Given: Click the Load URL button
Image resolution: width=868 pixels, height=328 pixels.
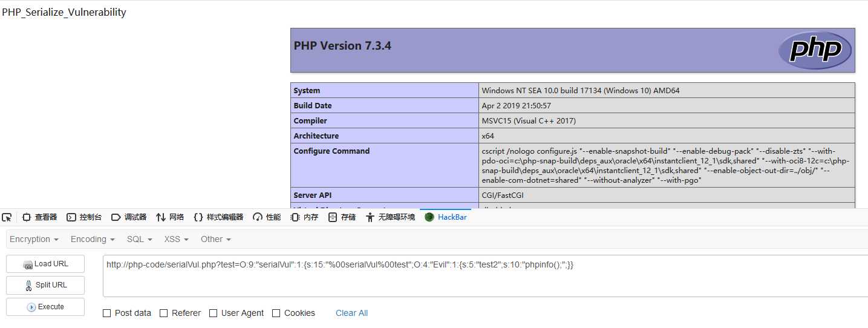Looking at the screenshot, I should click(45, 264).
